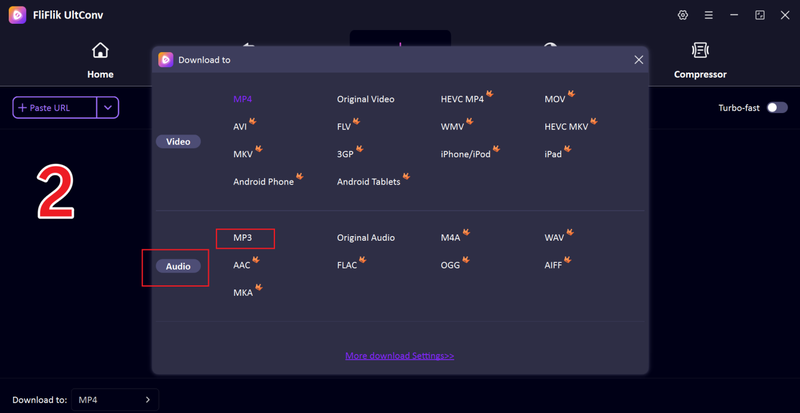This screenshot has height=413, width=800.
Task: Select iPhone/iPod preset
Action: pyautogui.click(x=466, y=154)
